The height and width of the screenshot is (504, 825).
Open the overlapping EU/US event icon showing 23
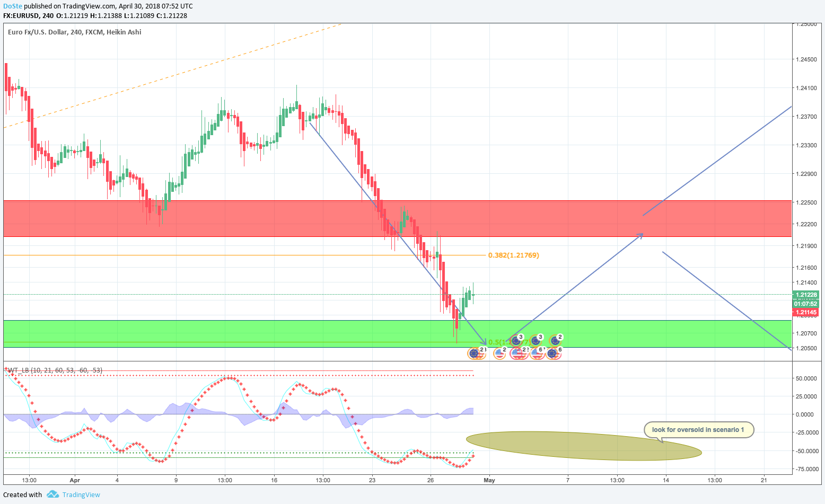477,353
